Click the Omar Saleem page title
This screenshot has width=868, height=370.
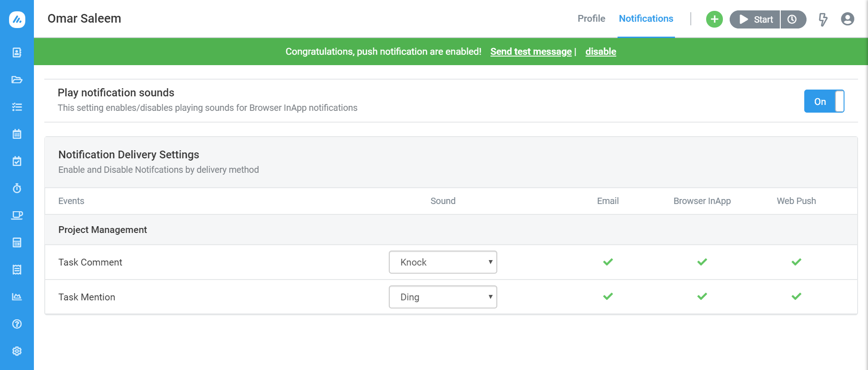point(85,19)
